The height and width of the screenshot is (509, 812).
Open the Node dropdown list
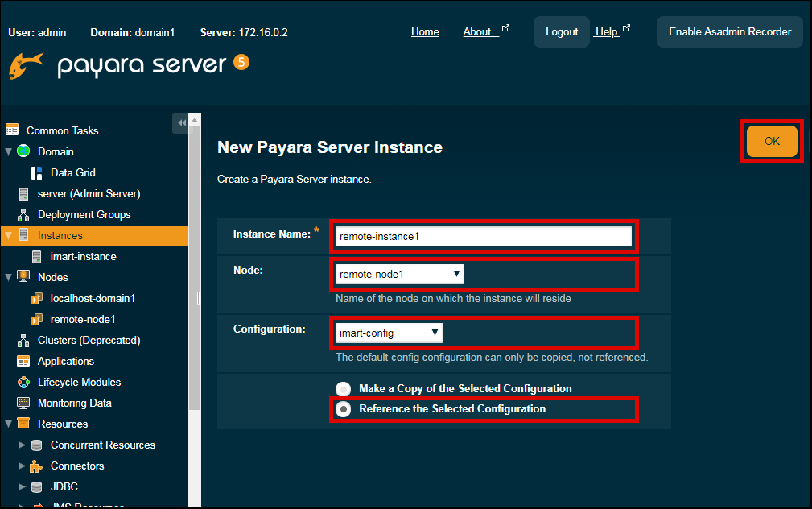[x=400, y=275]
